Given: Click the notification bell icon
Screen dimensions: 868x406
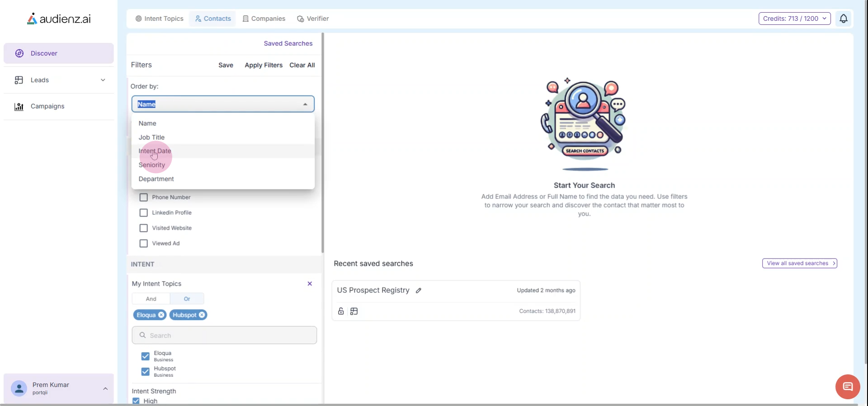Looking at the screenshot, I should pos(843,19).
